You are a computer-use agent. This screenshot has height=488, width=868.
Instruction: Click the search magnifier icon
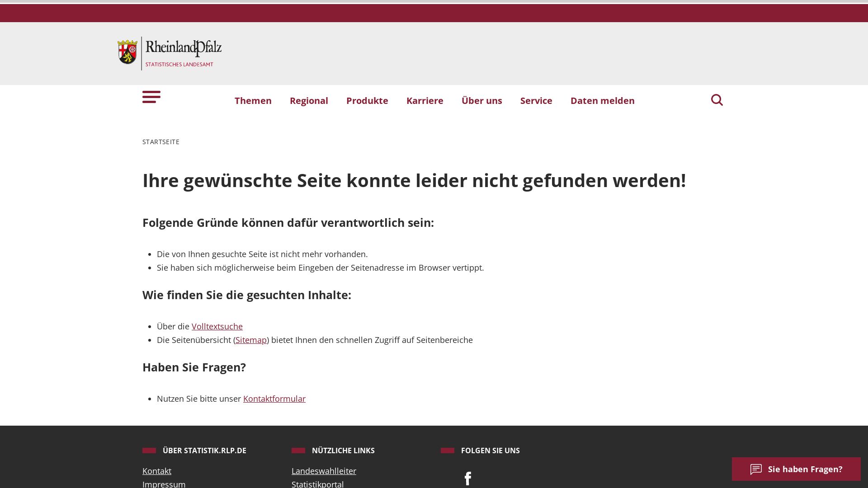[717, 100]
